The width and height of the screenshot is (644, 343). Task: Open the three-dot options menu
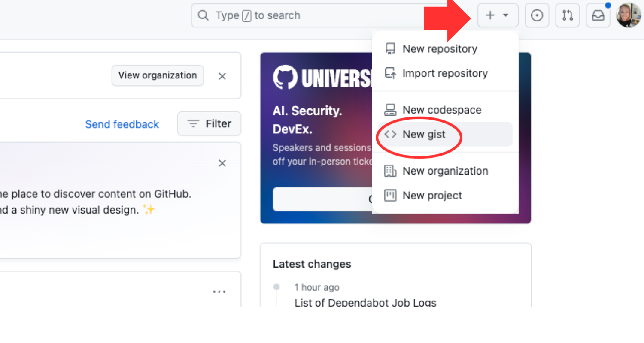219,292
